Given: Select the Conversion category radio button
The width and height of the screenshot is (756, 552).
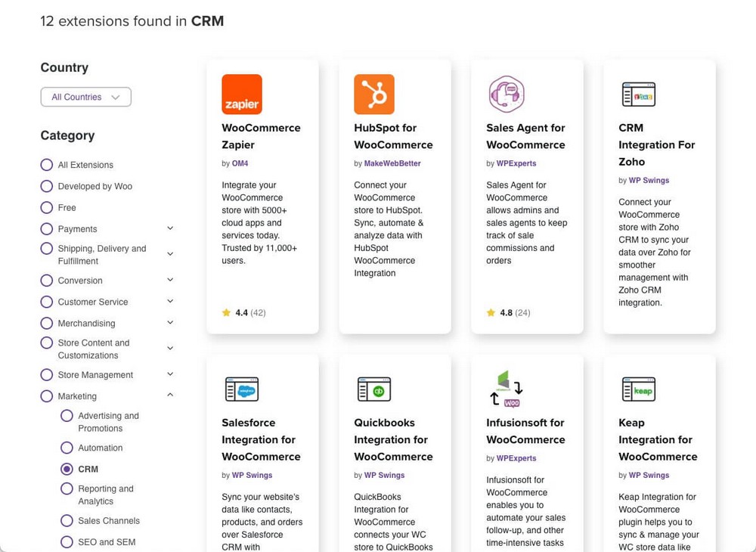Looking at the screenshot, I should [47, 280].
